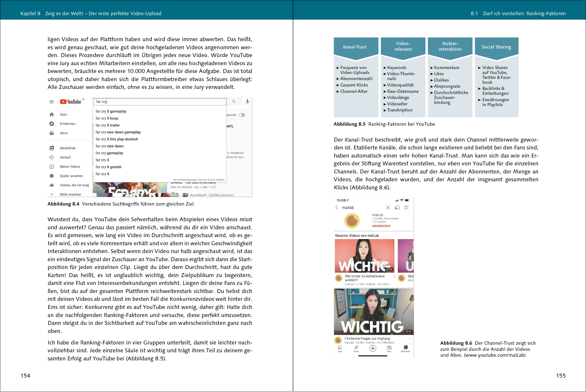Open the maiLab channel avatar

(x=352, y=221)
